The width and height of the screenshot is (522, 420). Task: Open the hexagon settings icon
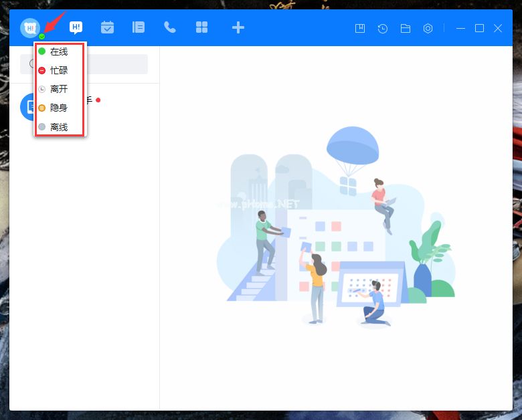(x=428, y=28)
